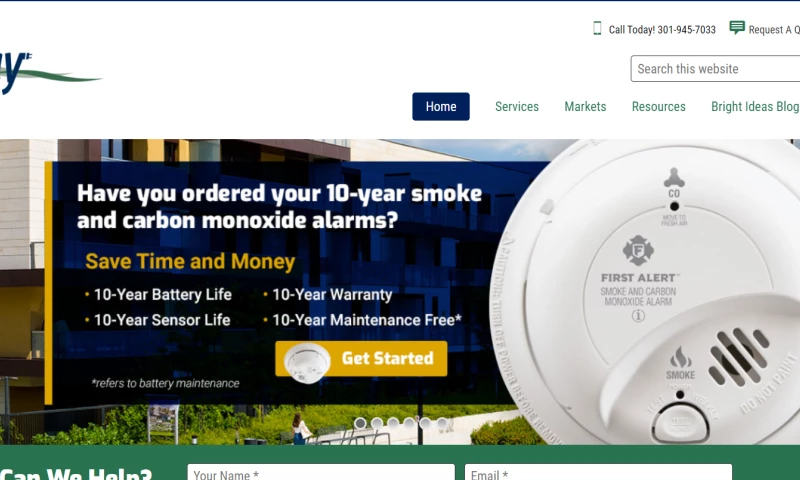Select the fourth carousel slide dot
Image resolution: width=800 pixels, height=480 pixels.
pyautogui.click(x=409, y=423)
